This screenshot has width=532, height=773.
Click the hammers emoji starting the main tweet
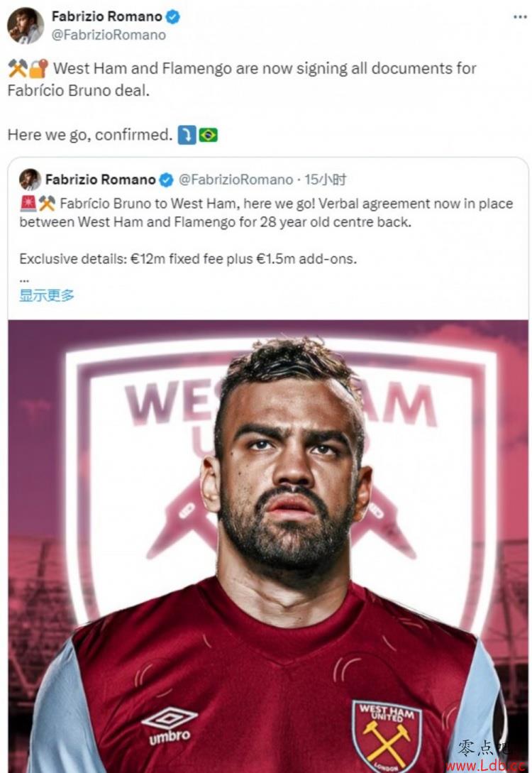pyautogui.click(x=17, y=69)
